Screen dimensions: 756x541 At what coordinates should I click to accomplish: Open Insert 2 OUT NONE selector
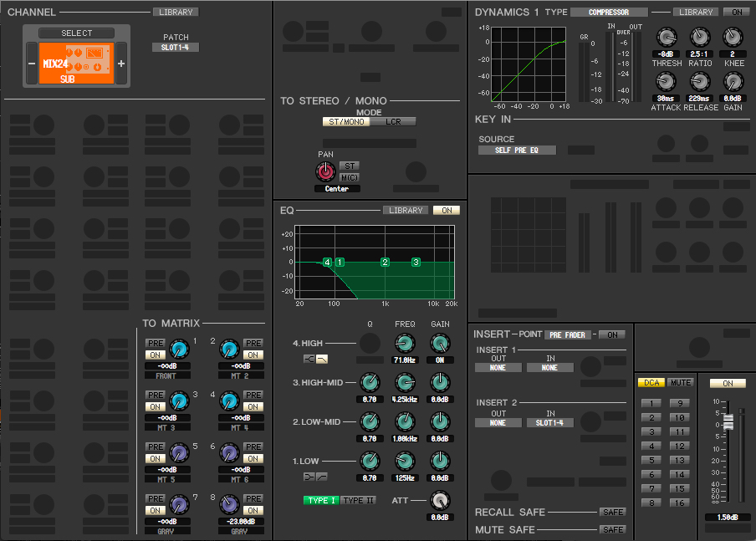point(498,423)
